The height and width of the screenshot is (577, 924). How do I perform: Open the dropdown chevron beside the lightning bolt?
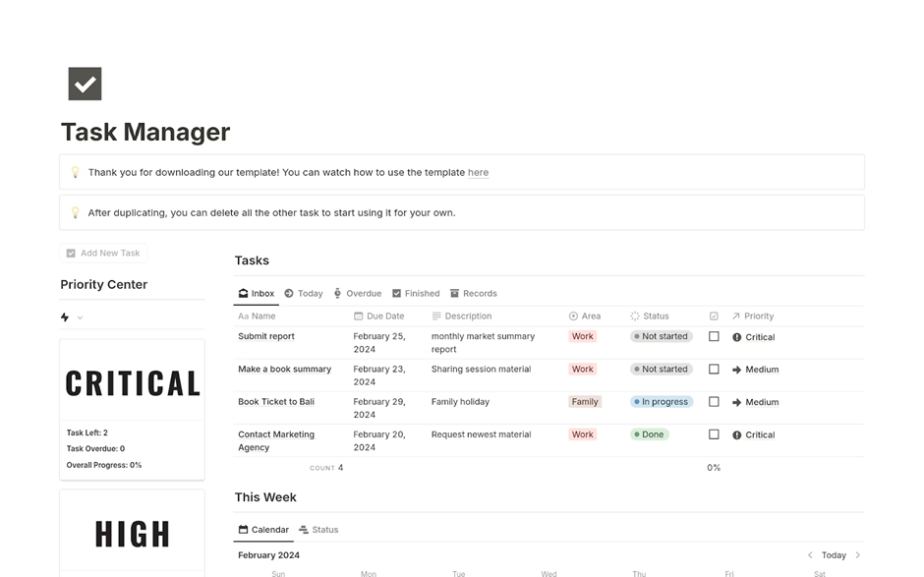[x=81, y=317]
